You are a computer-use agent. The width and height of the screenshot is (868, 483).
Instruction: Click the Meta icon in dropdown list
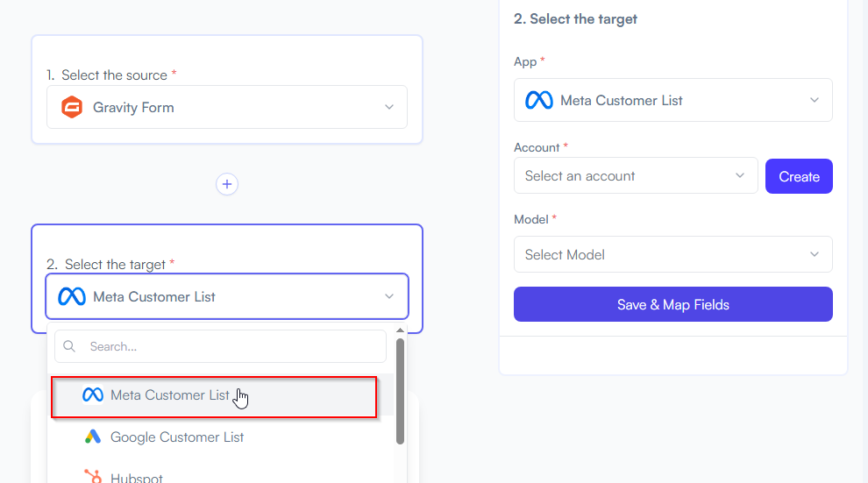point(92,394)
